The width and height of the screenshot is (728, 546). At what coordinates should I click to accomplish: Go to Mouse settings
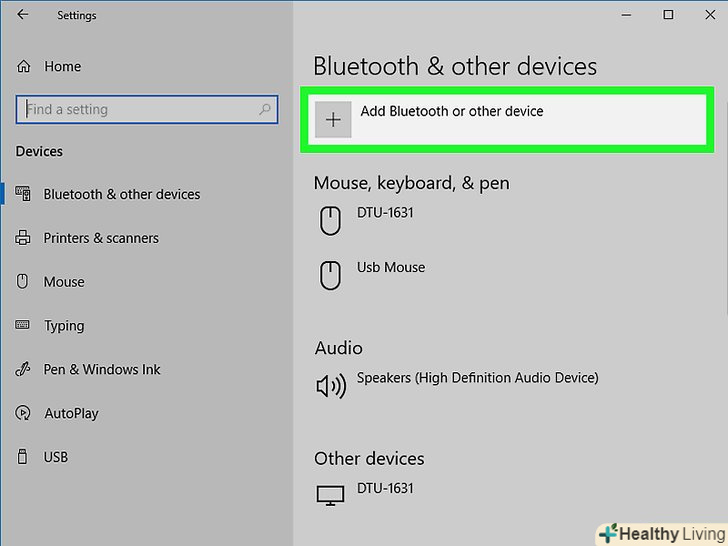[x=64, y=282]
